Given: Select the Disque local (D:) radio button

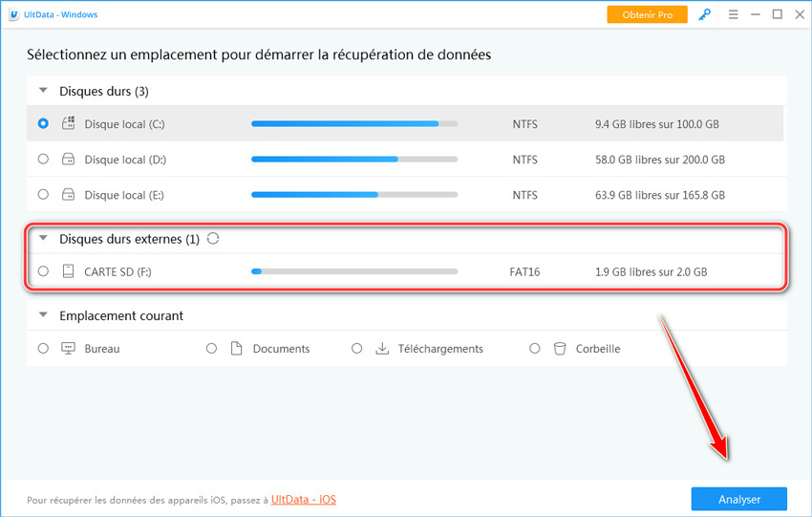Looking at the screenshot, I should pyautogui.click(x=43, y=160).
